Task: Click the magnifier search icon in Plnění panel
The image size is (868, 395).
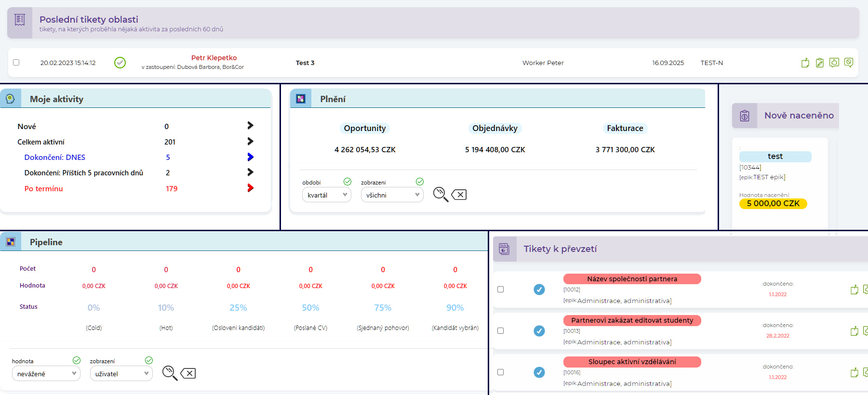Action: (x=440, y=194)
